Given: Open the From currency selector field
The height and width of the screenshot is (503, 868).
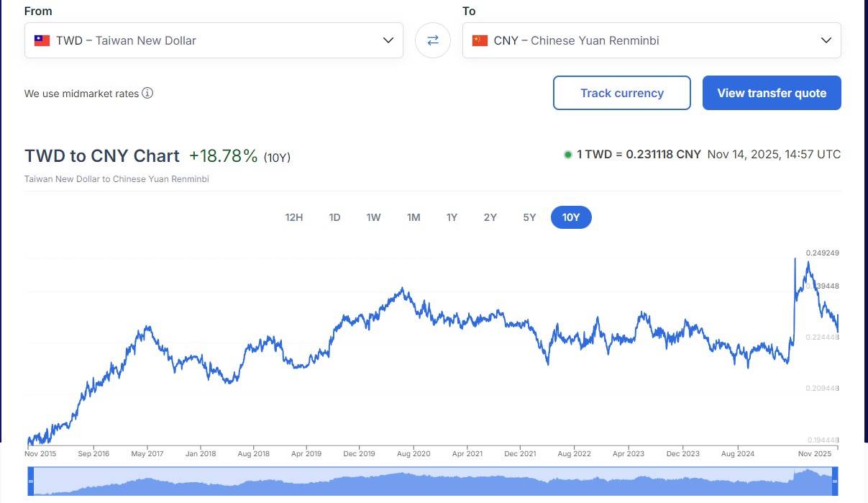Looking at the screenshot, I should [x=213, y=40].
